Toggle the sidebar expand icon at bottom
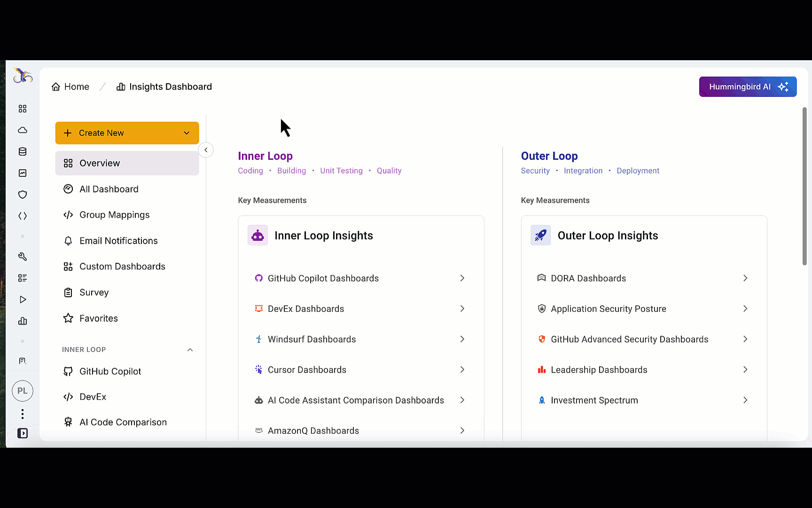 coord(23,433)
